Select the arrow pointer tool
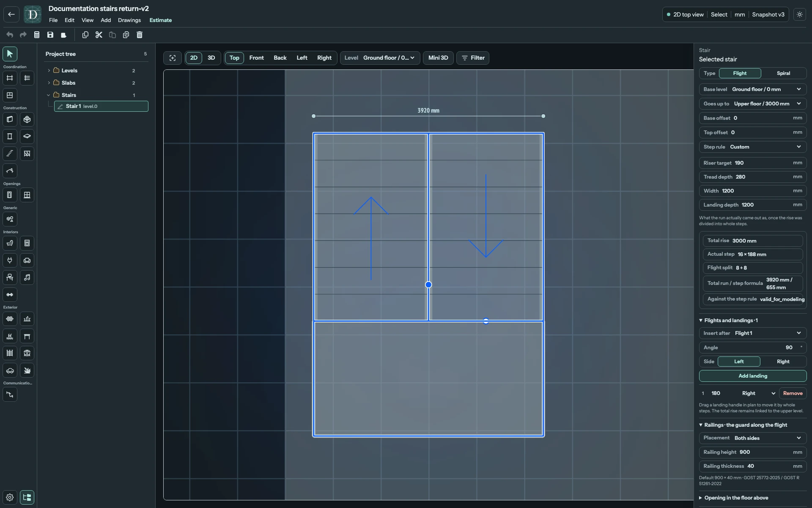 pyautogui.click(x=10, y=54)
